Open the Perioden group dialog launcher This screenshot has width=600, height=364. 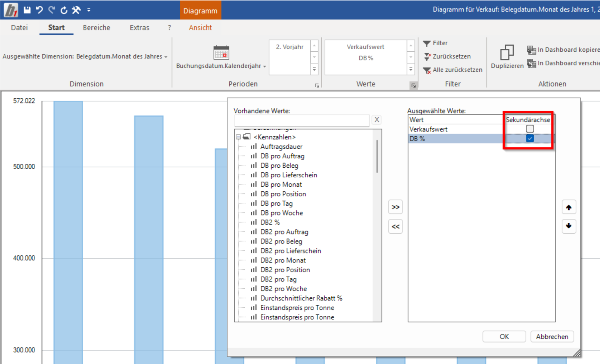(317, 86)
